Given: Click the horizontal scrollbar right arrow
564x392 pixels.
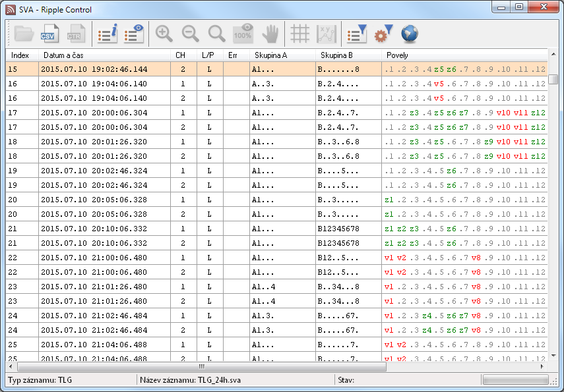Looking at the screenshot, I should point(542,366).
